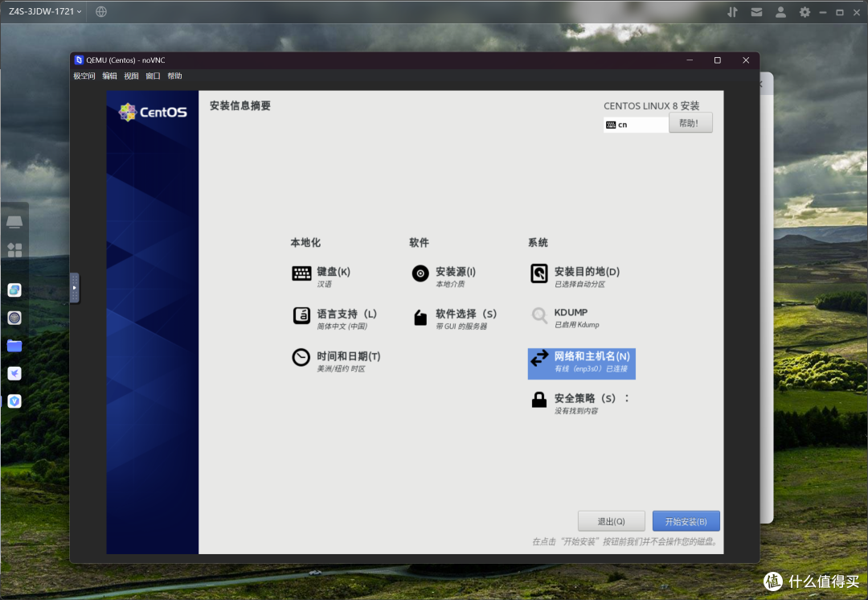Image resolution: width=868 pixels, height=600 pixels.
Task: Minimize the QEMU noVNC window
Action: pyautogui.click(x=690, y=60)
